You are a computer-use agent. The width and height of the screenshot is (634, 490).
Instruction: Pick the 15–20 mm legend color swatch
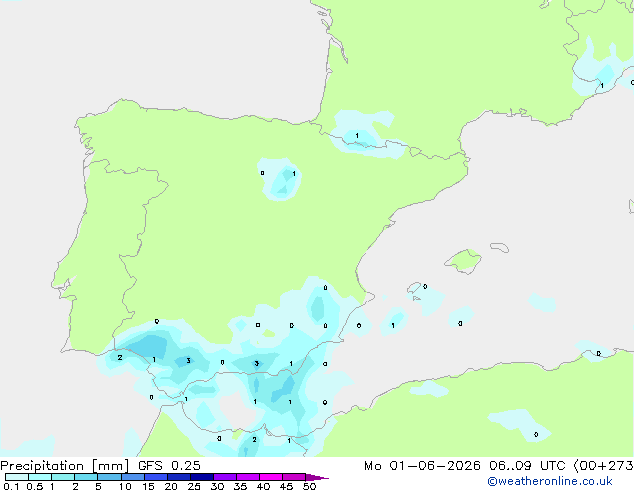coord(156,477)
